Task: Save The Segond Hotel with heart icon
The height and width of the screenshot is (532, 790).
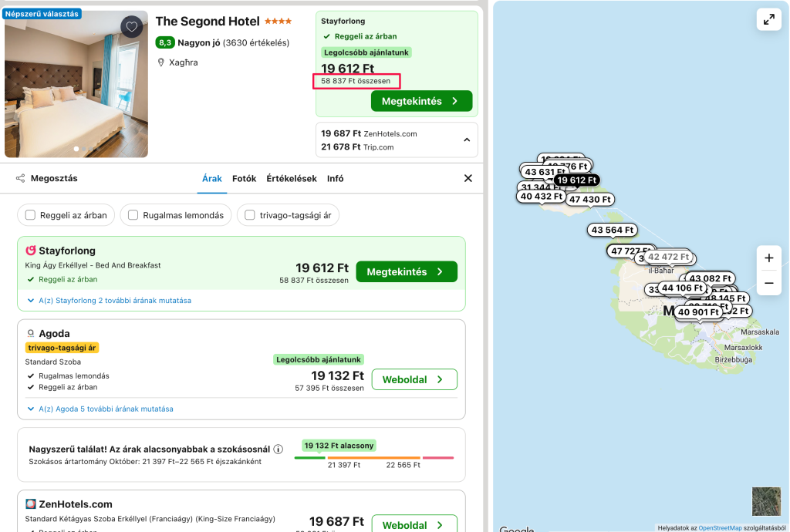Action: (131, 27)
